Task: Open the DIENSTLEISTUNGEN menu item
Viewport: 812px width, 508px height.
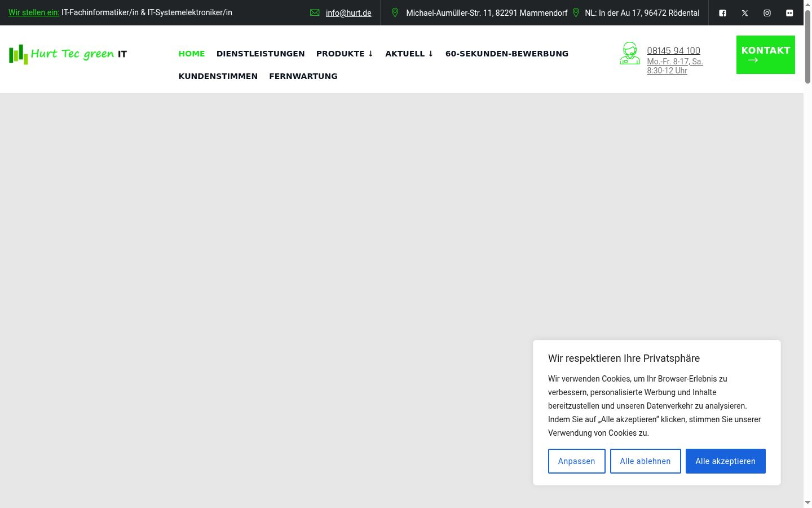Action: click(261, 54)
